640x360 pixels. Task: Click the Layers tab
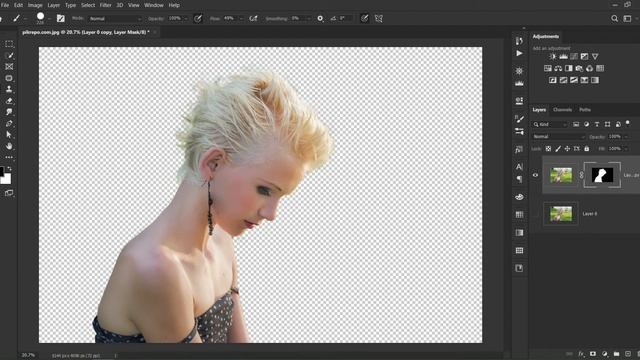[x=539, y=110]
